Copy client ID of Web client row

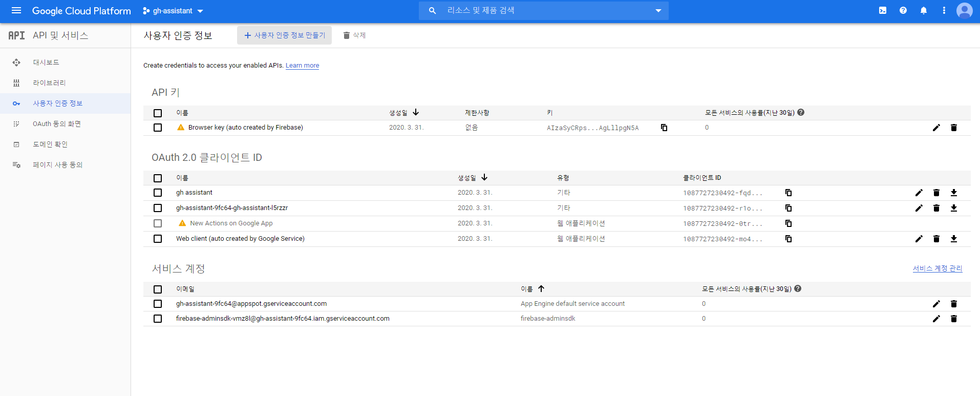click(x=789, y=239)
